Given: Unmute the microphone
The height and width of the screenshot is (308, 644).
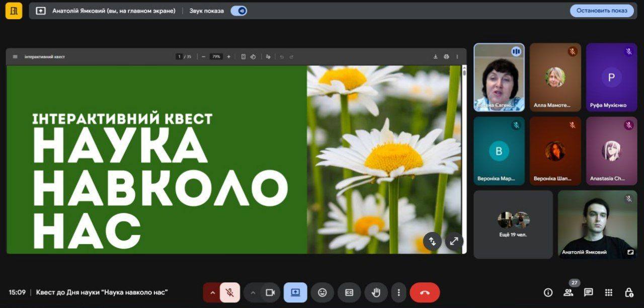Looking at the screenshot, I should pos(229,292).
